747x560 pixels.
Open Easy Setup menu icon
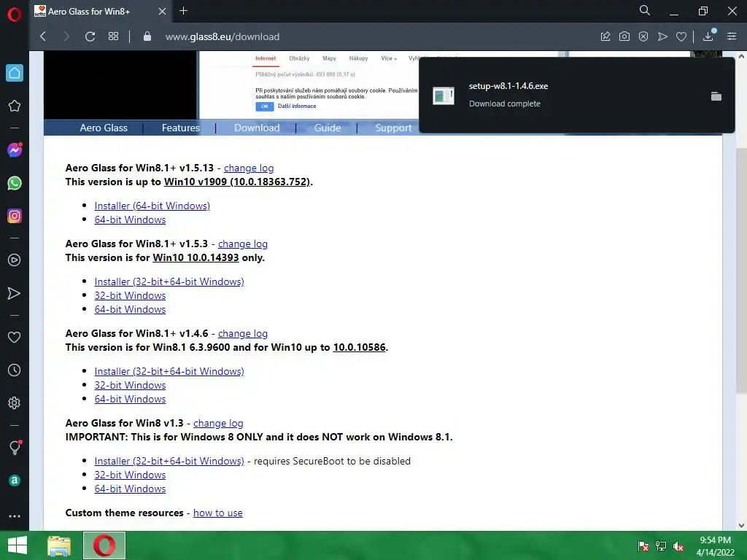tap(732, 36)
